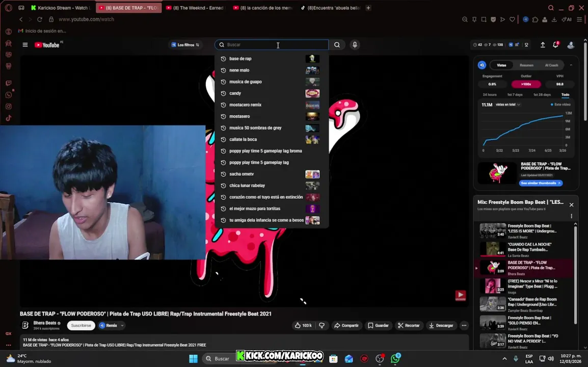Select the 1st 28 days range

coord(542,95)
